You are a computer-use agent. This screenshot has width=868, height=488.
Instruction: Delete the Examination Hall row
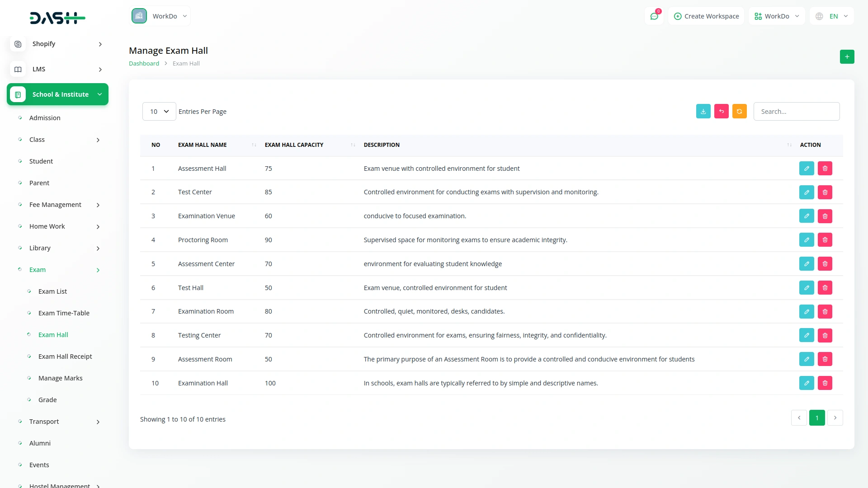(x=825, y=383)
